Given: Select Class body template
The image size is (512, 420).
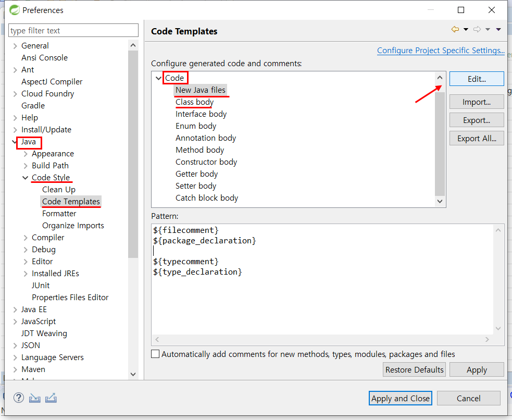Looking at the screenshot, I should coord(195,102).
